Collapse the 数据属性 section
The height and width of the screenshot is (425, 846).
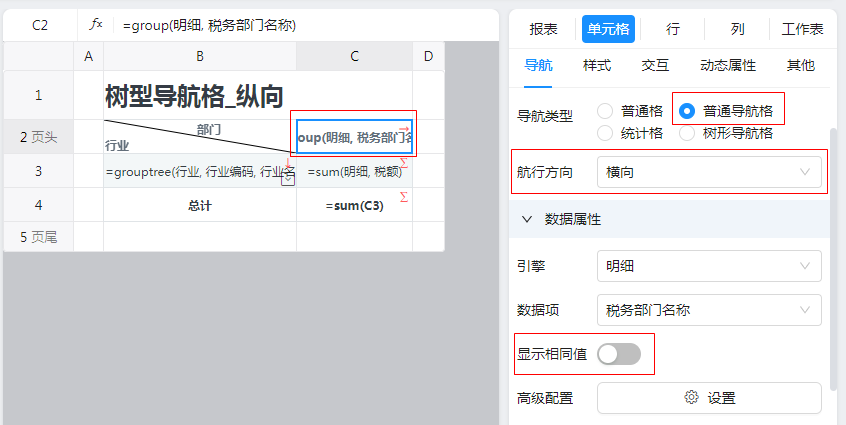coord(527,218)
